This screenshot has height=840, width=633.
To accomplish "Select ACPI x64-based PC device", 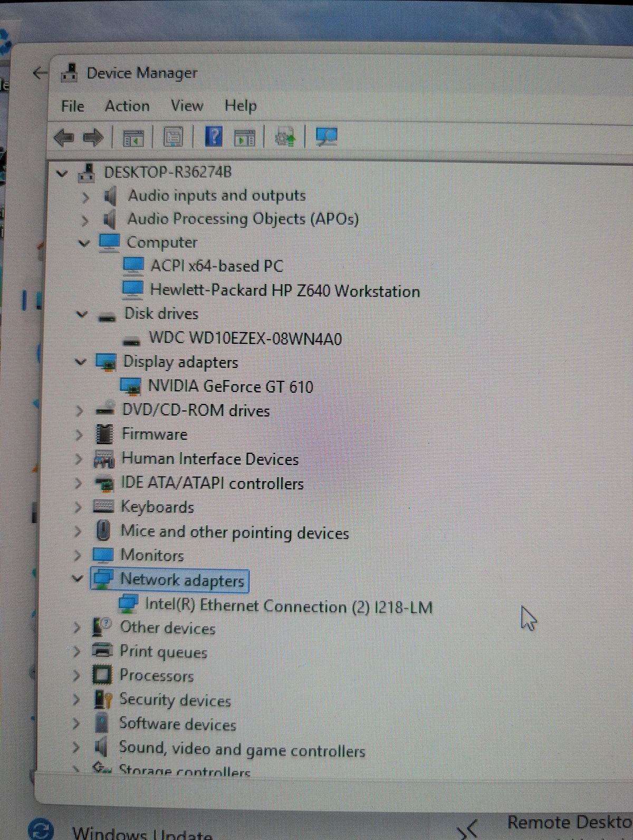I will [x=216, y=266].
